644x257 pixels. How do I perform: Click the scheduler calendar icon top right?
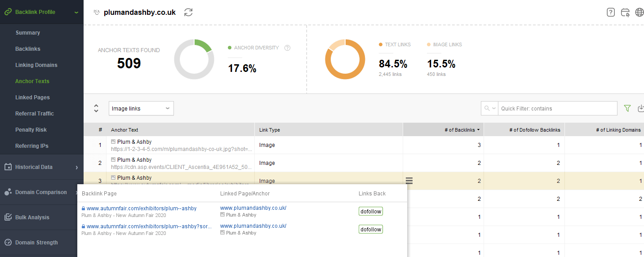coord(625,13)
